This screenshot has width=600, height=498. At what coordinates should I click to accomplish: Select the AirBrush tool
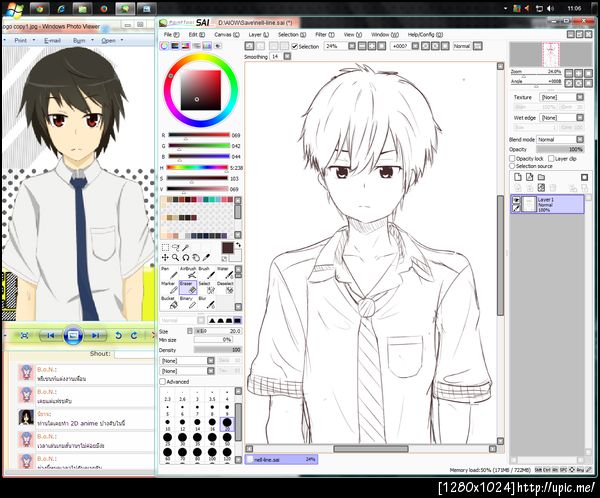point(188,273)
